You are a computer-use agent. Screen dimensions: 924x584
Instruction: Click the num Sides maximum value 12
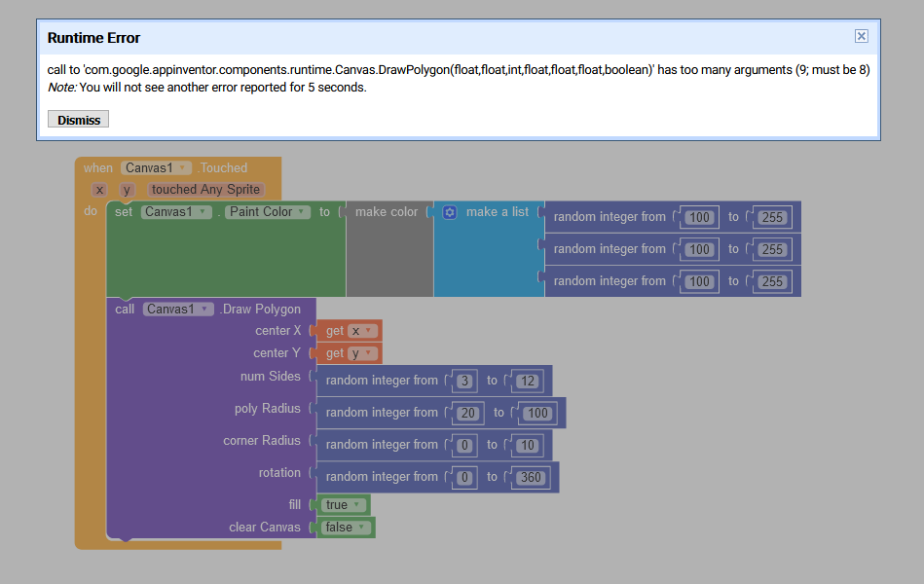[x=528, y=382]
